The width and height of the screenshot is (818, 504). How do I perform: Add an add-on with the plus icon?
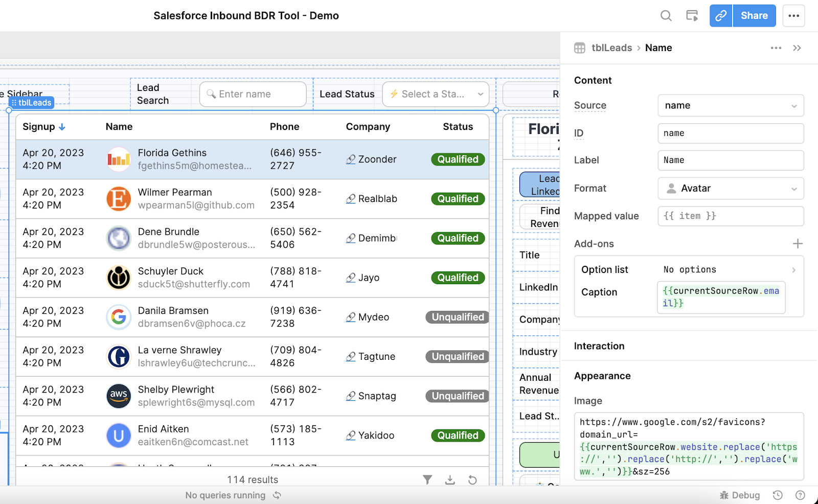click(x=798, y=244)
